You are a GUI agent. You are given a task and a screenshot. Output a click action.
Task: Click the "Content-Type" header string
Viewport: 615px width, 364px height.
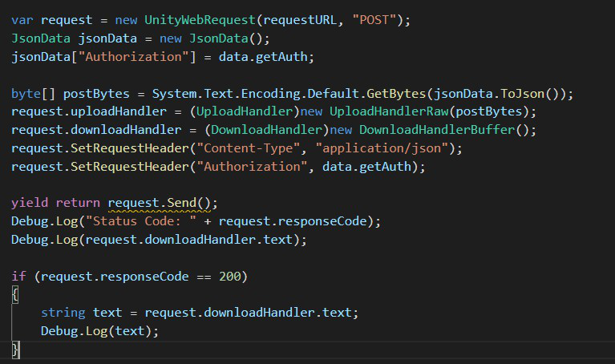click(249, 148)
